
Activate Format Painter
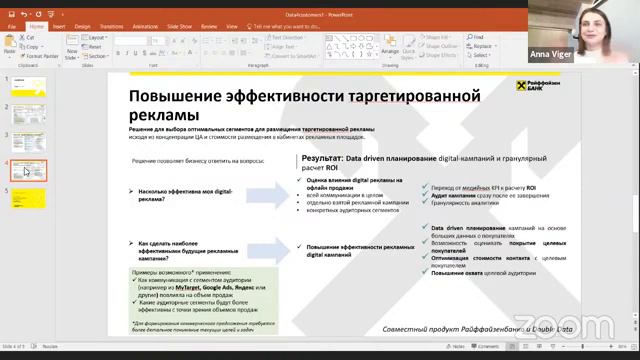pyautogui.click(x=39, y=56)
